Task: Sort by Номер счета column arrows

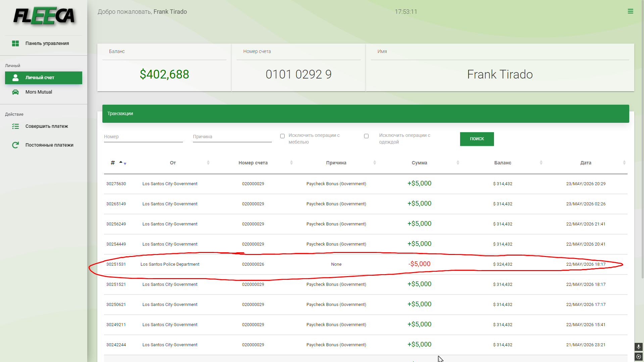Action: pyautogui.click(x=291, y=163)
